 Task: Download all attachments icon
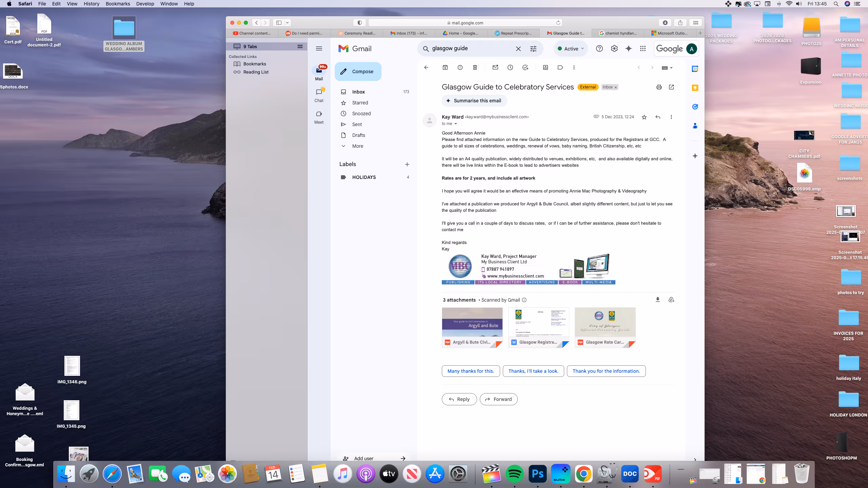tap(657, 300)
